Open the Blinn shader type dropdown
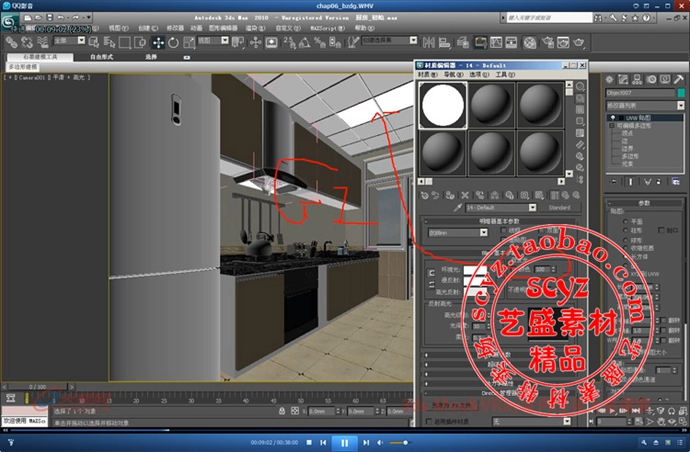 click(458, 232)
